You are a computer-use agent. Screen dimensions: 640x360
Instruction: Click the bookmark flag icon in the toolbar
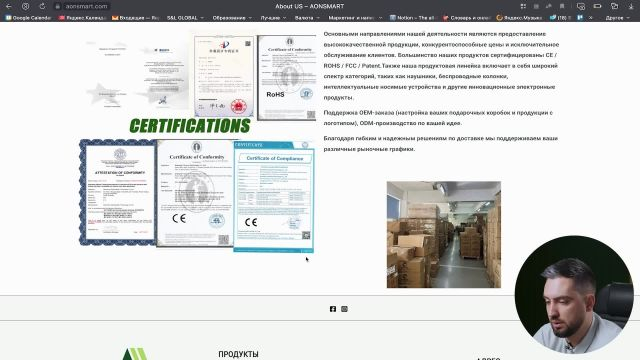pos(562,7)
